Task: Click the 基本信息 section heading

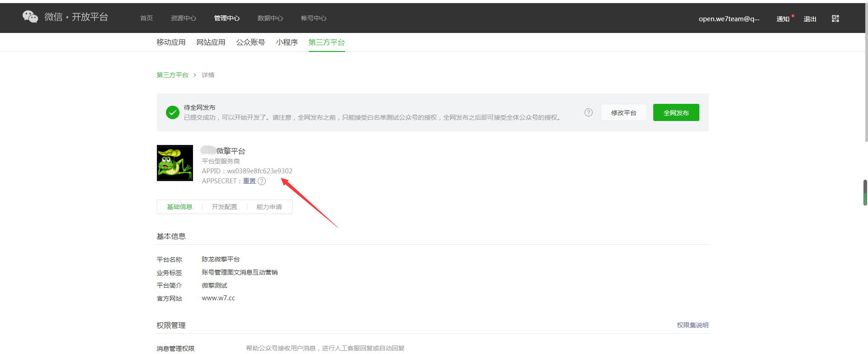Action: click(x=171, y=236)
